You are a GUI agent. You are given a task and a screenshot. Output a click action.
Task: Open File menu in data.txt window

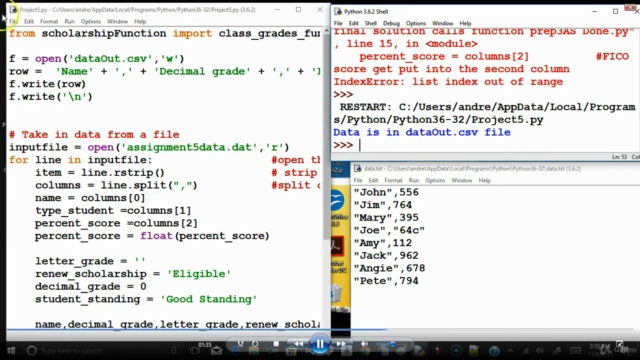click(x=358, y=180)
